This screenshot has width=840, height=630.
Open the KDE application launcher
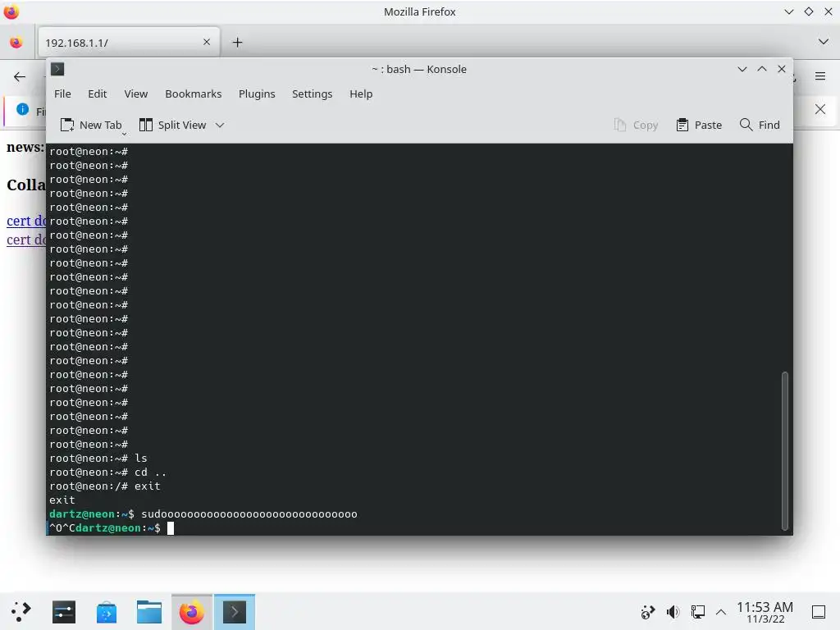tap(21, 612)
